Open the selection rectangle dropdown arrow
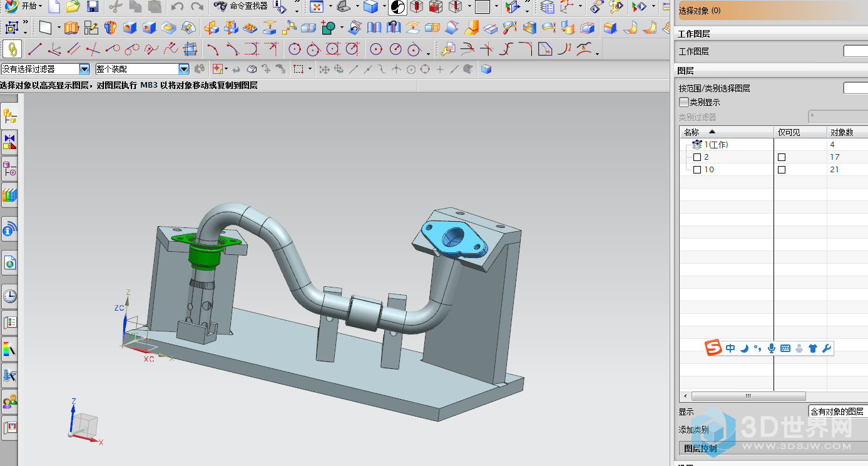The image size is (868, 466). (310, 70)
